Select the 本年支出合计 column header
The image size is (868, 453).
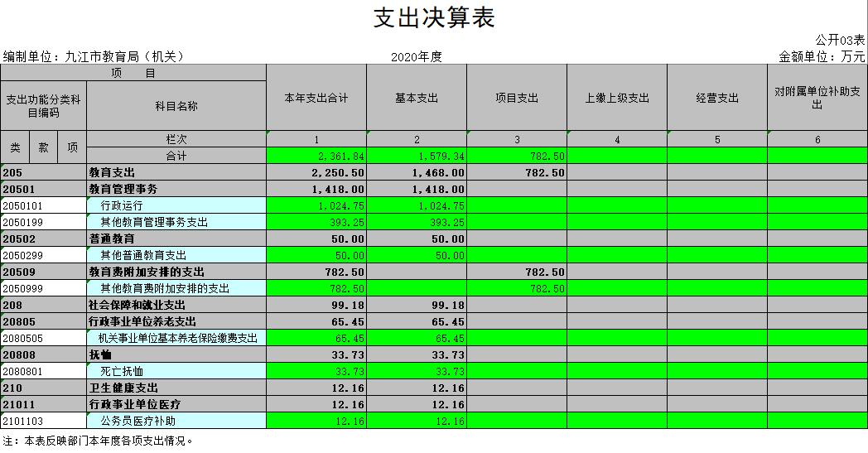(x=316, y=98)
